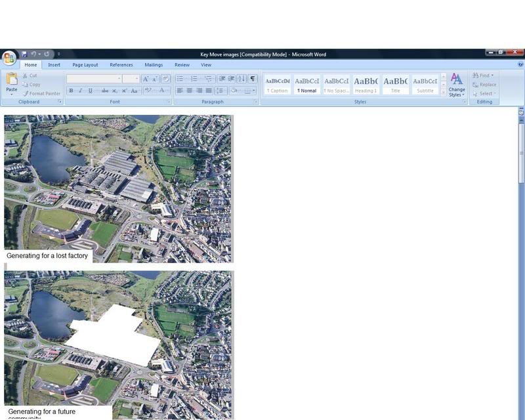This screenshot has width=525, height=420.
Task: Click the Grow Font icon
Action: [146, 79]
